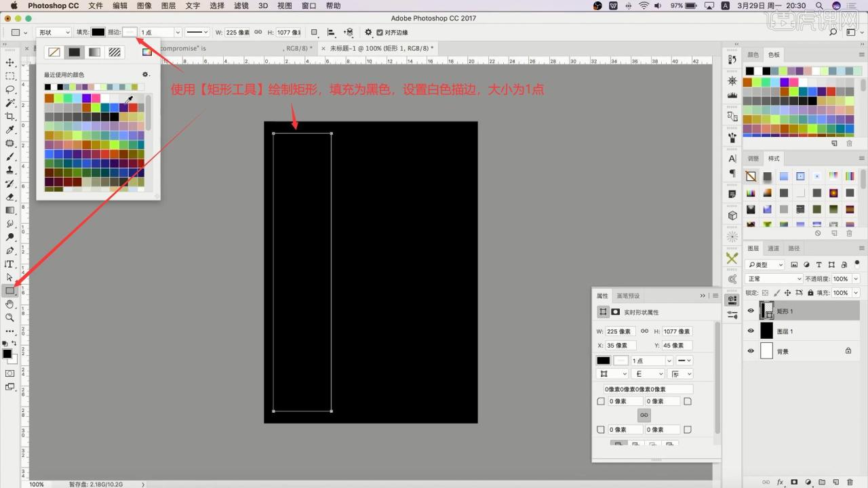Hide the 矩形 1 layer
The height and width of the screenshot is (488, 868).
pos(751,311)
